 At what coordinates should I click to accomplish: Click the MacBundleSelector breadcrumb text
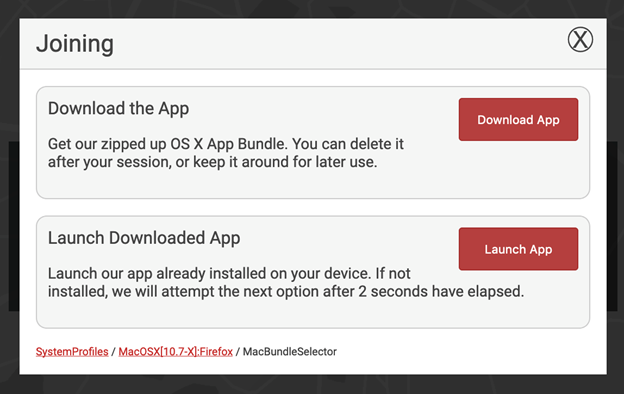click(x=290, y=352)
